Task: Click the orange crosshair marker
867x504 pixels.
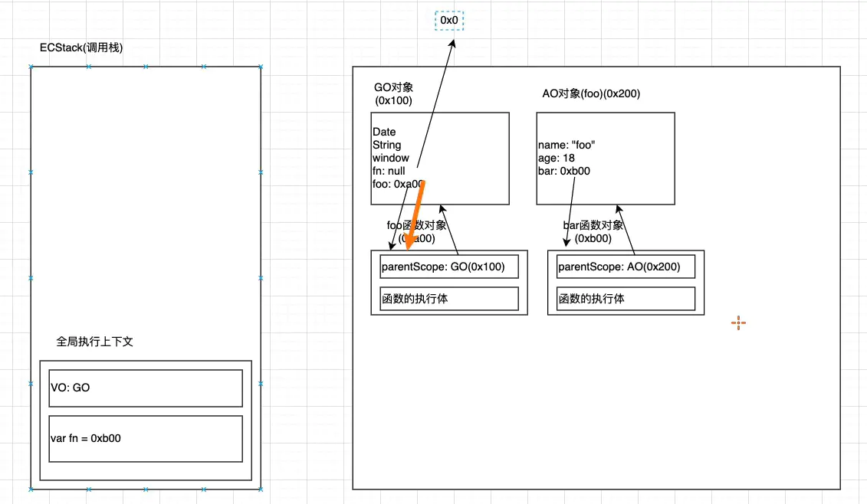Action: [x=738, y=323]
